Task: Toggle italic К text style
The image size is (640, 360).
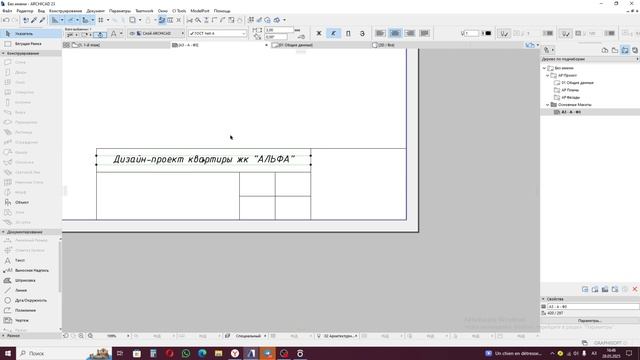Action: (x=333, y=33)
